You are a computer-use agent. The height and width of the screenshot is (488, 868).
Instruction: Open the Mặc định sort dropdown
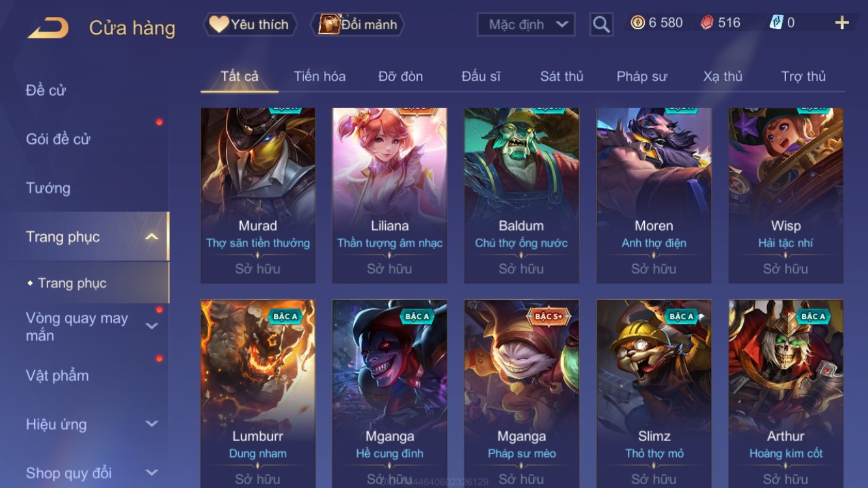(x=526, y=25)
